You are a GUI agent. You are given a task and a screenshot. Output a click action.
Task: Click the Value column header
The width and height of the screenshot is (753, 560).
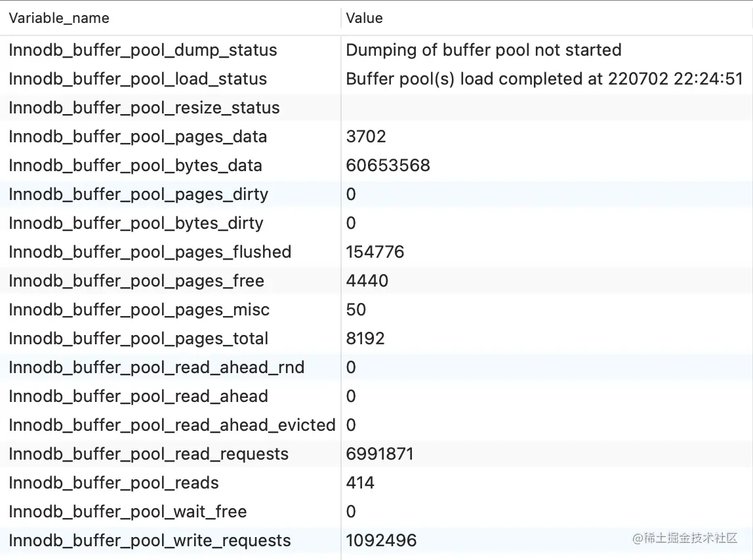coord(364,18)
